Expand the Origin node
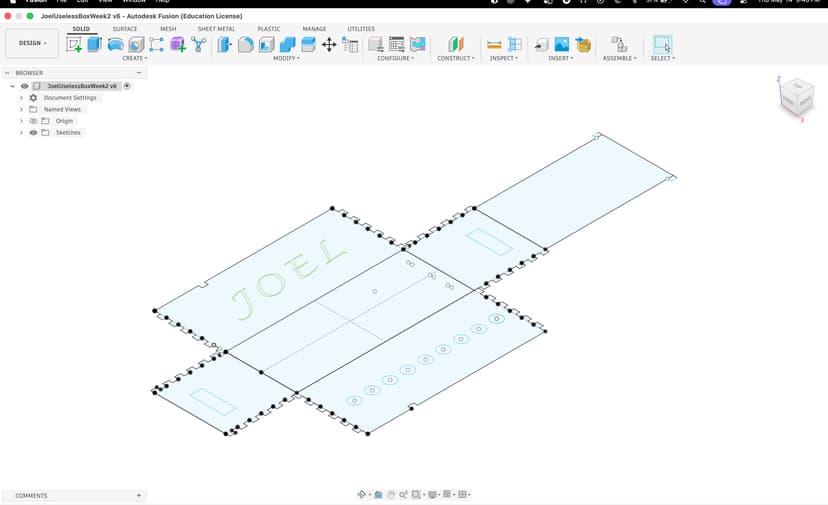The image size is (828, 505). click(x=21, y=121)
